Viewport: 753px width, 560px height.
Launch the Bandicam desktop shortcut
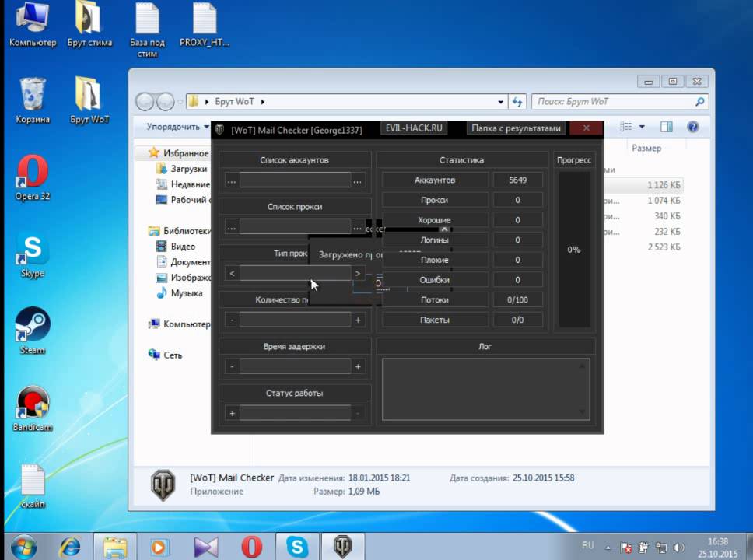point(32,408)
